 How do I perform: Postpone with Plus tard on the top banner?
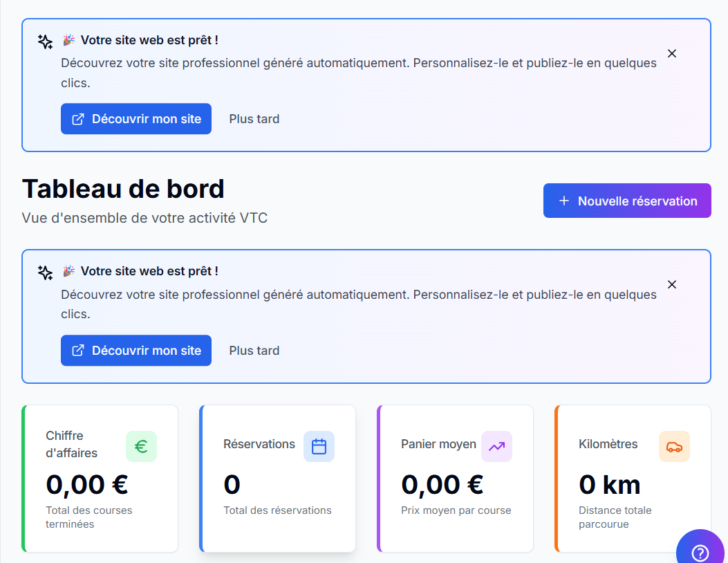254,118
